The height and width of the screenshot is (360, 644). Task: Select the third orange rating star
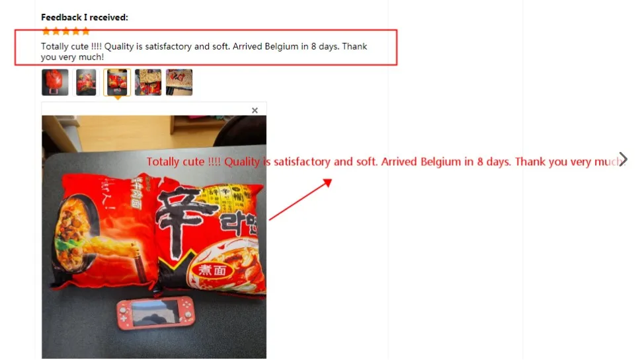(x=65, y=31)
